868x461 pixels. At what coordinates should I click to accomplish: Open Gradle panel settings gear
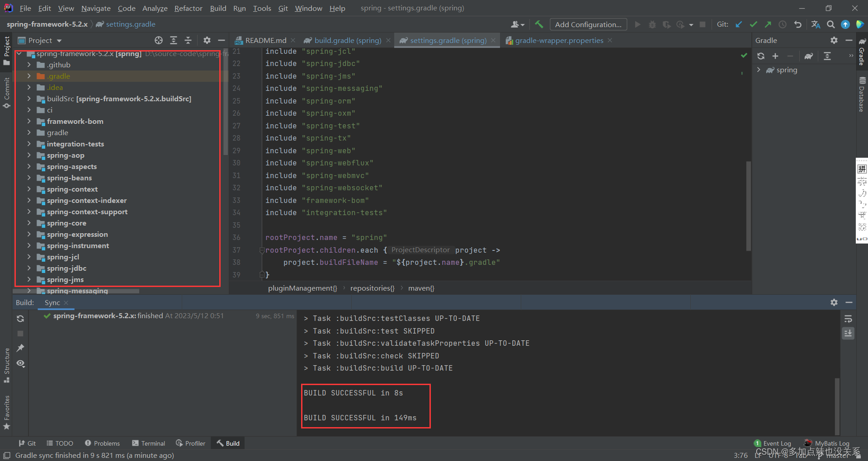pyautogui.click(x=834, y=40)
